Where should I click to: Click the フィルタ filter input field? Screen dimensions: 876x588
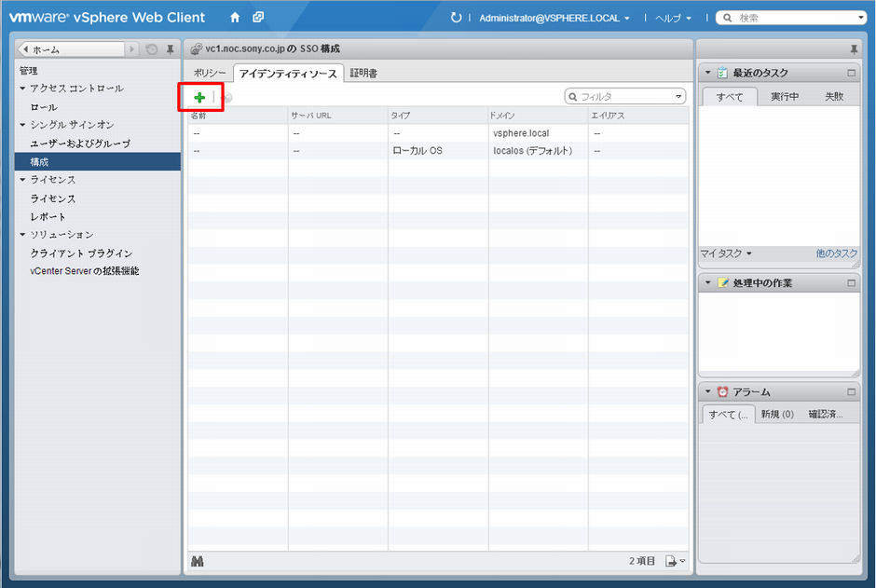[x=624, y=96]
